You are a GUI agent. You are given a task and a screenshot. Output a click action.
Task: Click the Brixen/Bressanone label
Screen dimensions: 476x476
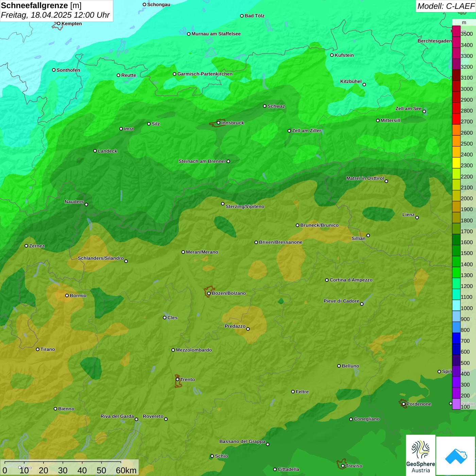[281, 242]
